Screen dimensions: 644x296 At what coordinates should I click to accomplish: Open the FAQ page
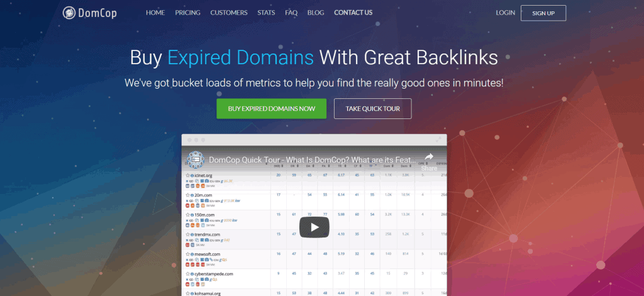(291, 13)
